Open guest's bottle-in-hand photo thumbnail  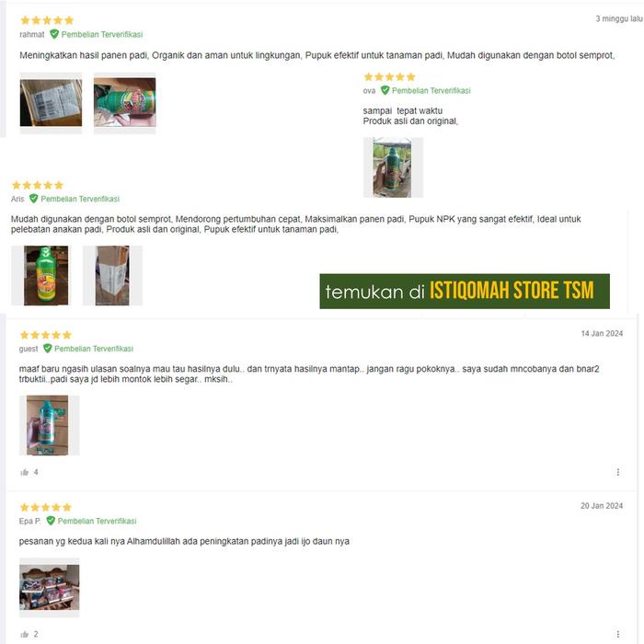pos(50,425)
